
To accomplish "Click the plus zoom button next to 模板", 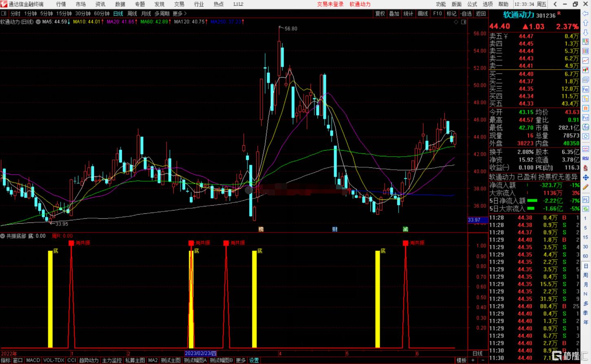I will click(x=473, y=360).
